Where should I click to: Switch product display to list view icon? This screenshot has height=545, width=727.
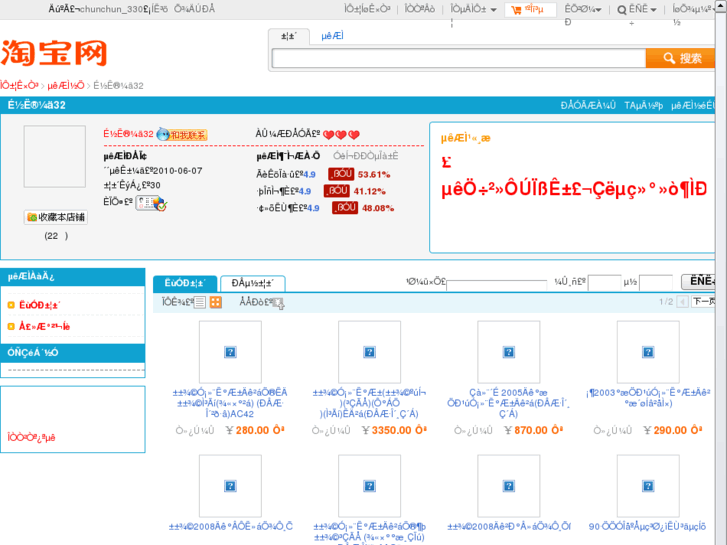[200, 302]
